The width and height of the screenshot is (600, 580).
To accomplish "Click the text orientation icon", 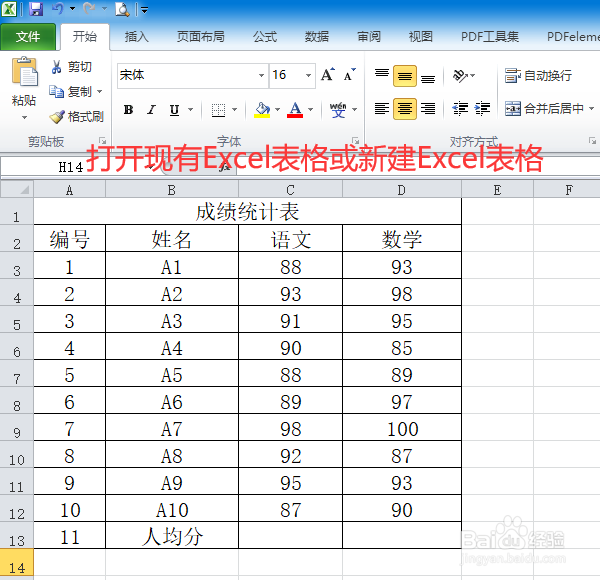I will point(460,75).
